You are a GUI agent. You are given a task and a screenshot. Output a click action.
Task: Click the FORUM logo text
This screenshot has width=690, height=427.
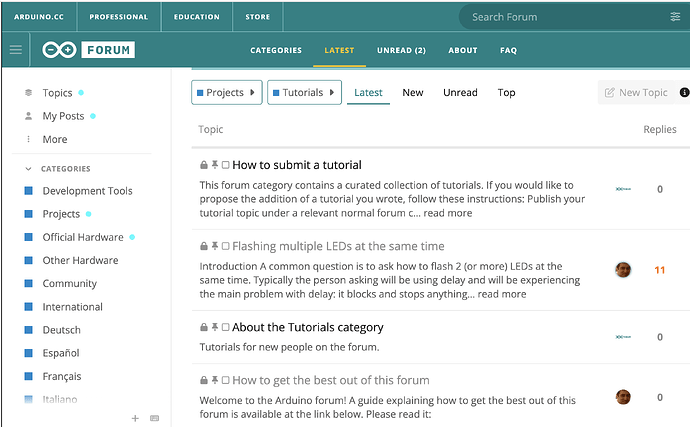point(108,50)
